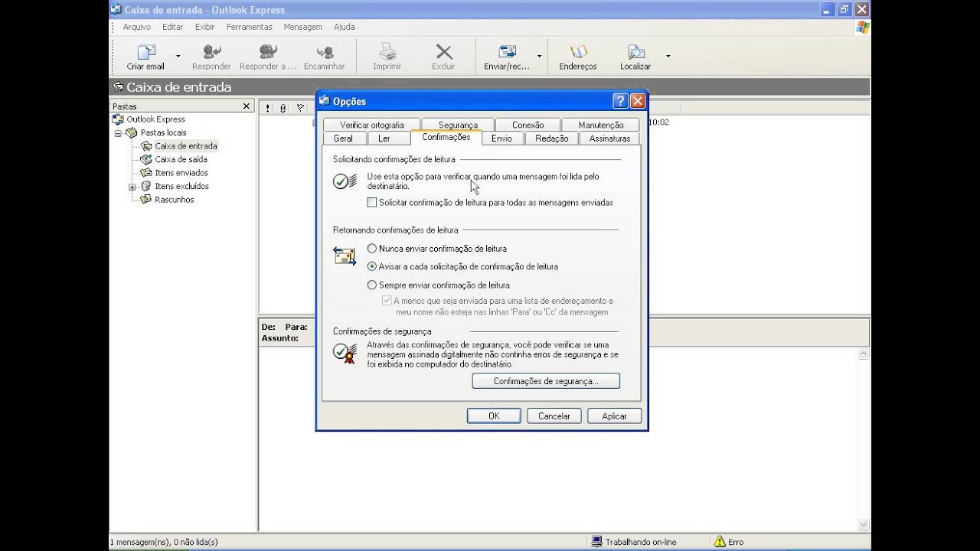Select Nunca enviar confirmação de leitura

[x=372, y=249]
